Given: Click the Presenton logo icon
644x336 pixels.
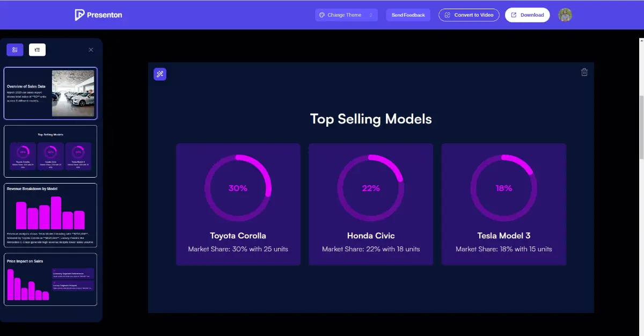Looking at the screenshot, I should tap(80, 15).
